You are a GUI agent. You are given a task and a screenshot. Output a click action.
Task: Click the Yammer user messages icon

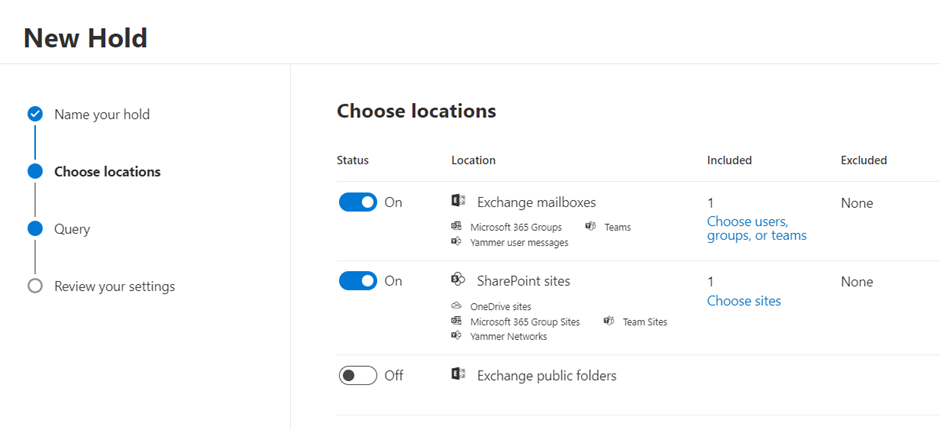click(x=456, y=242)
